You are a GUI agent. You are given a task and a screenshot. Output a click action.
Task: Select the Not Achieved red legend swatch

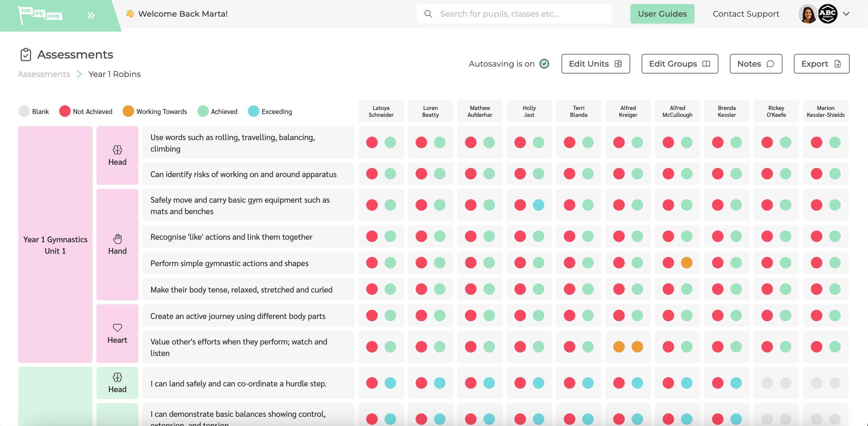[x=64, y=111]
